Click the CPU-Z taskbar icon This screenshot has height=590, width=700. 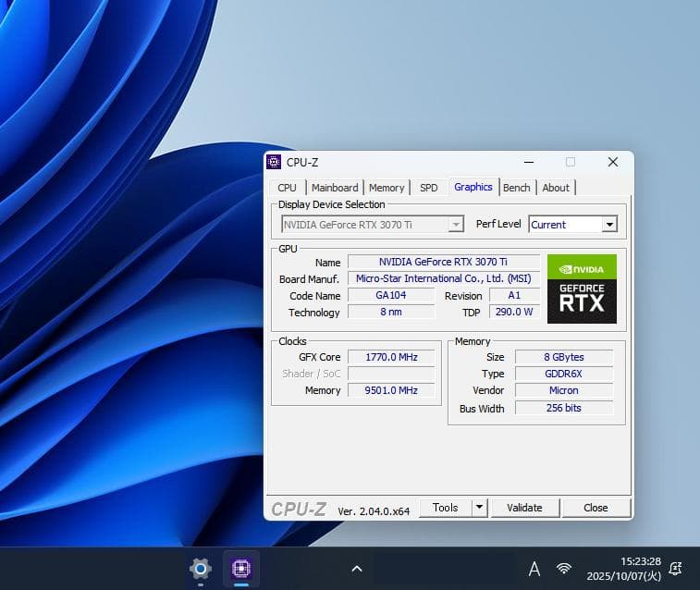241,569
